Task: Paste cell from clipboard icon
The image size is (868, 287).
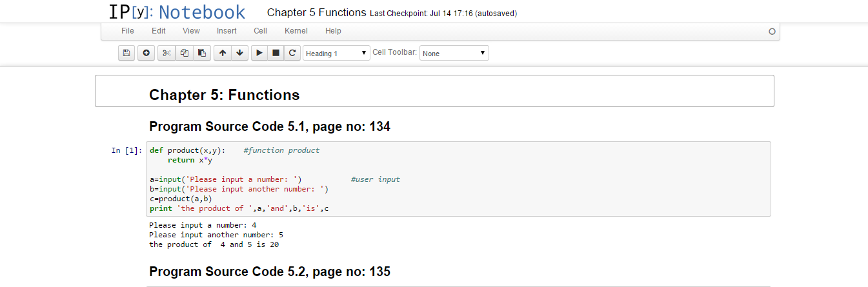Action: [x=202, y=53]
